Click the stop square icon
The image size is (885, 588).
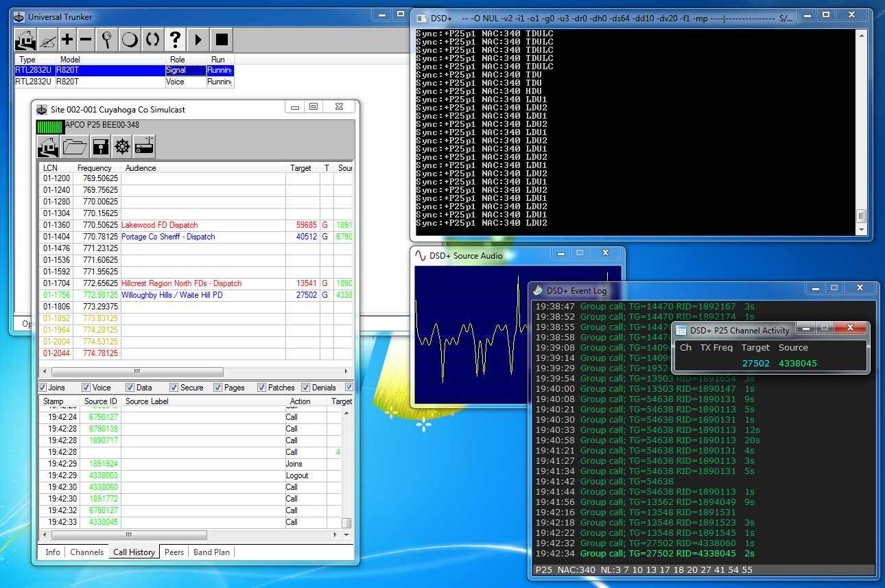pos(221,40)
